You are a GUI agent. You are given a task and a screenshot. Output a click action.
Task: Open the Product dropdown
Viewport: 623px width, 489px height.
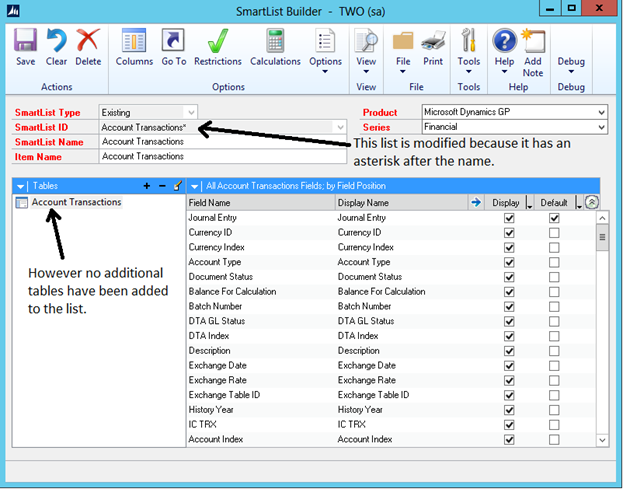pyautogui.click(x=602, y=112)
